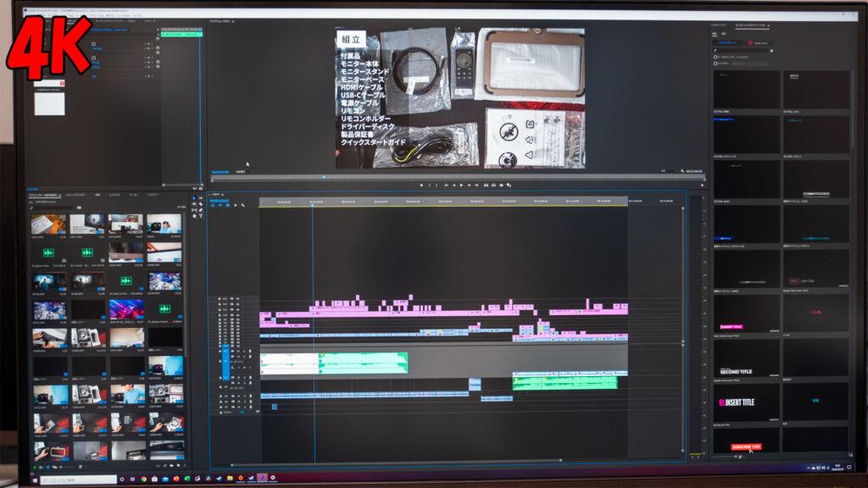Click the New Bin icon in Project panel

click(x=171, y=466)
